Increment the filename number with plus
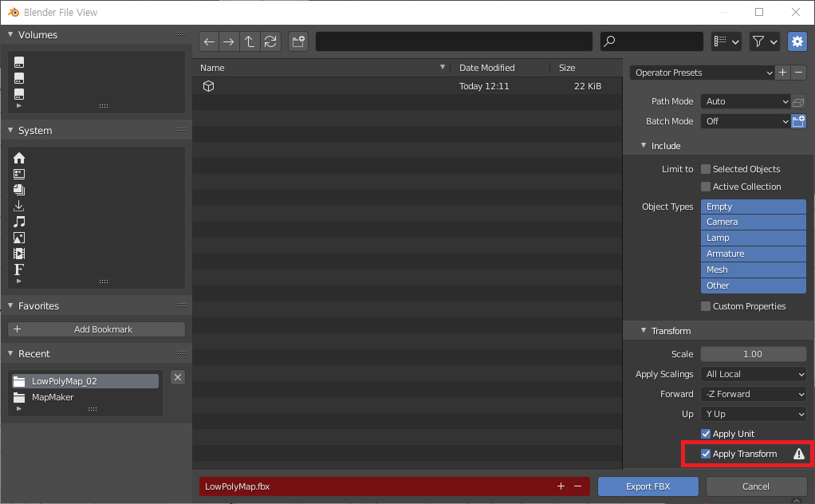This screenshot has height=504, width=815. [x=561, y=486]
